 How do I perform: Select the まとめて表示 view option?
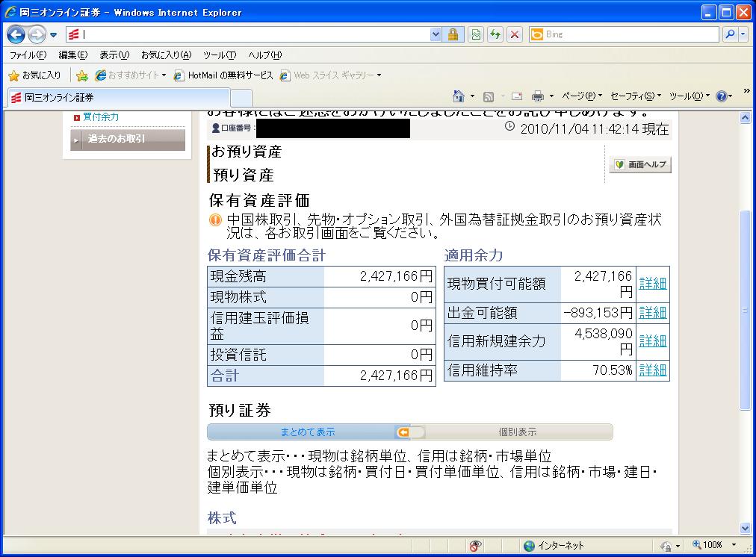point(307,432)
